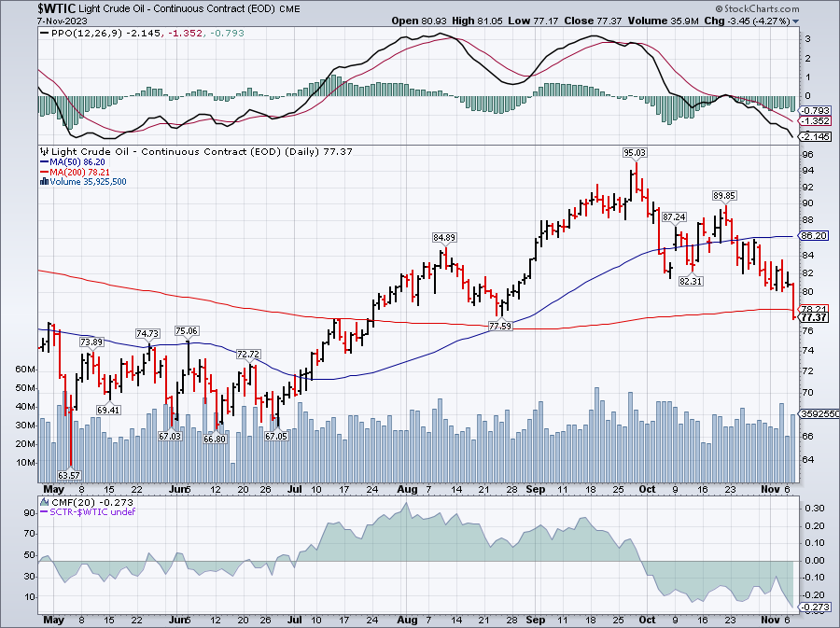
Task: Click the volume bars icon in legend
Action: pos(42,181)
